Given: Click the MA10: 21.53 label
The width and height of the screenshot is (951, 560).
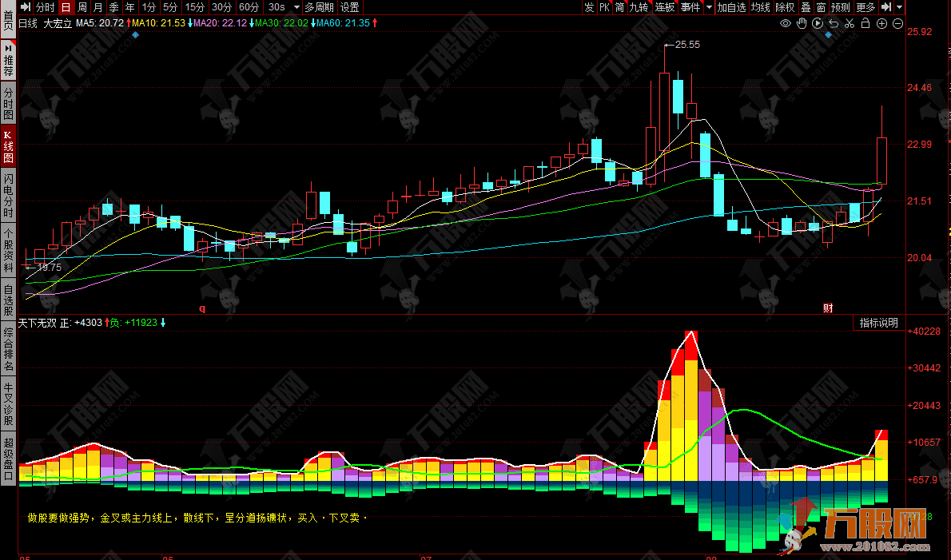Looking at the screenshot, I should [x=158, y=23].
